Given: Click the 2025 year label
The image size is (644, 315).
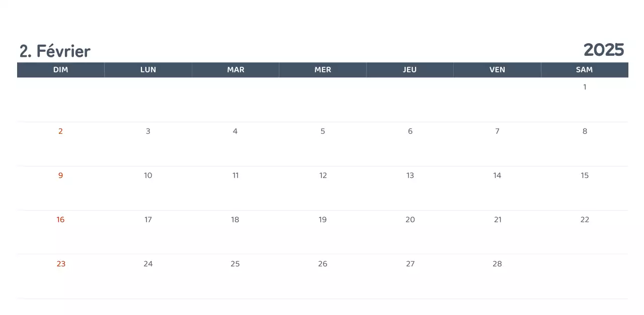Looking at the screenshot, I should [x=603, y=50].
